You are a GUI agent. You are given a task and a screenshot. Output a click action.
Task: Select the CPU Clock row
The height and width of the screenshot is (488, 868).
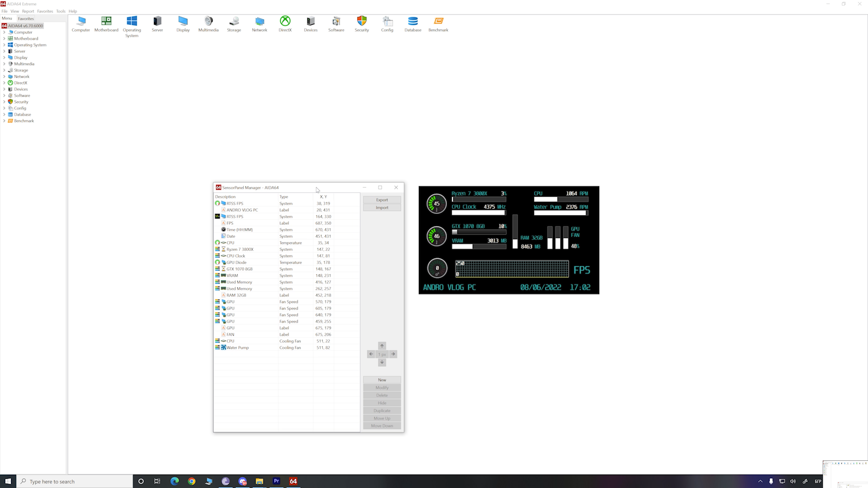(287, 256)
